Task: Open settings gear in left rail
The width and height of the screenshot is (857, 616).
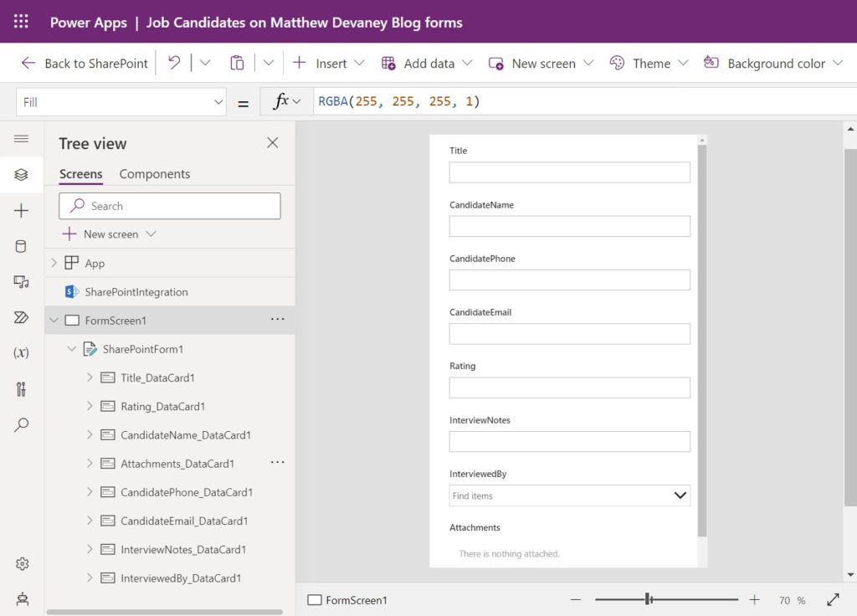Action: point(22,563)
